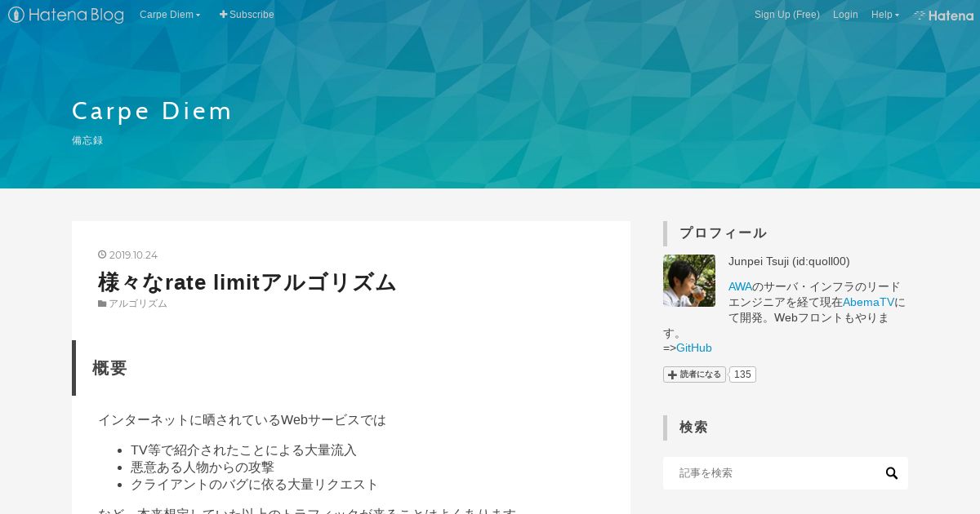The image size is (980, 514).
Task: Open the AWA link in the profile
Action: [740, 286]
